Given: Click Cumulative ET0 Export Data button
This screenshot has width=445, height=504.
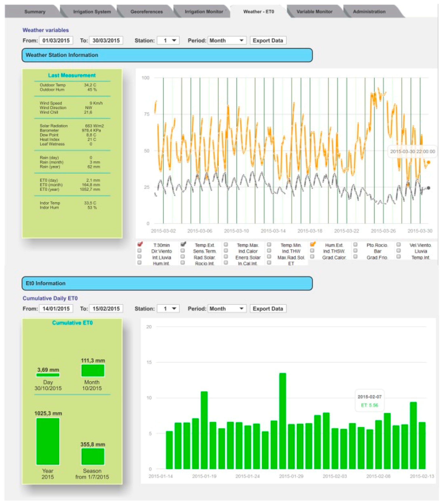Looking at the screenshot, I should click(268, 309).
